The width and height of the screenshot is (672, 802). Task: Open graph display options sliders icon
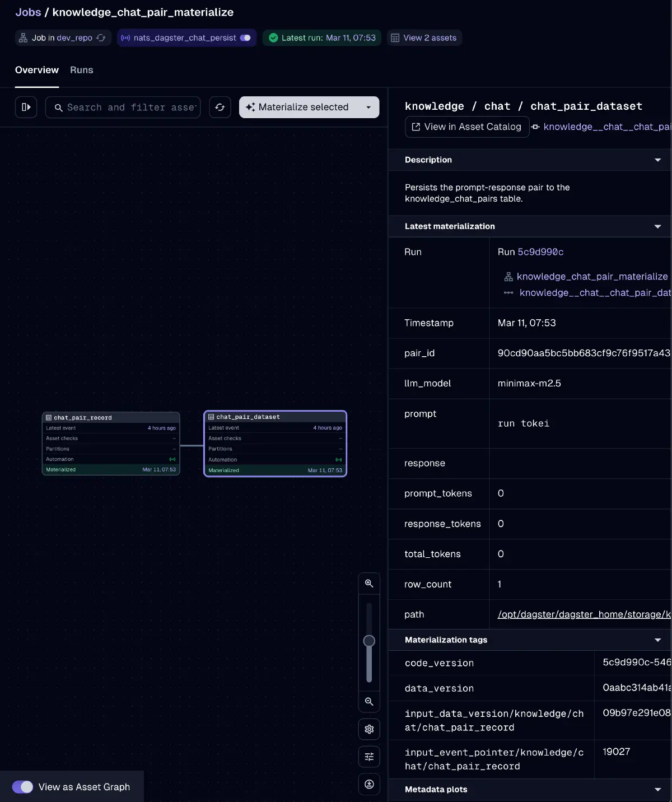[369, 757]
